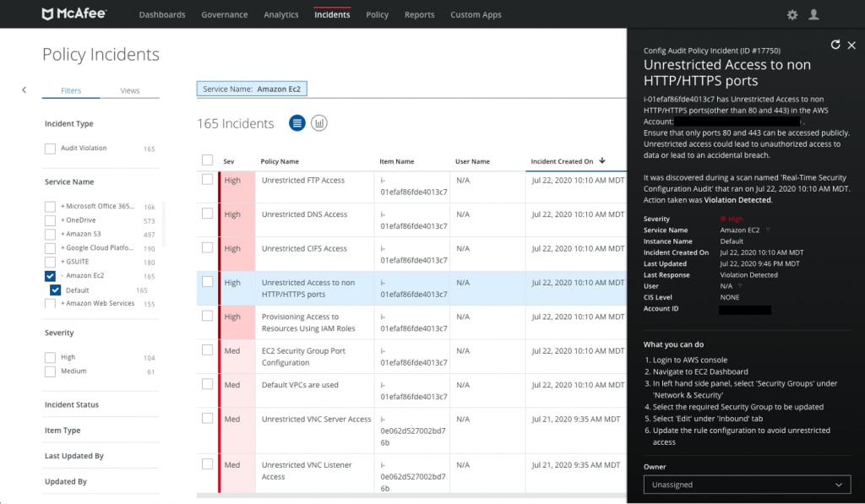This screenshot has width=865, height=504.
Task: Check the Amazon Web Services filter
Action: click(x=50, y=303)
